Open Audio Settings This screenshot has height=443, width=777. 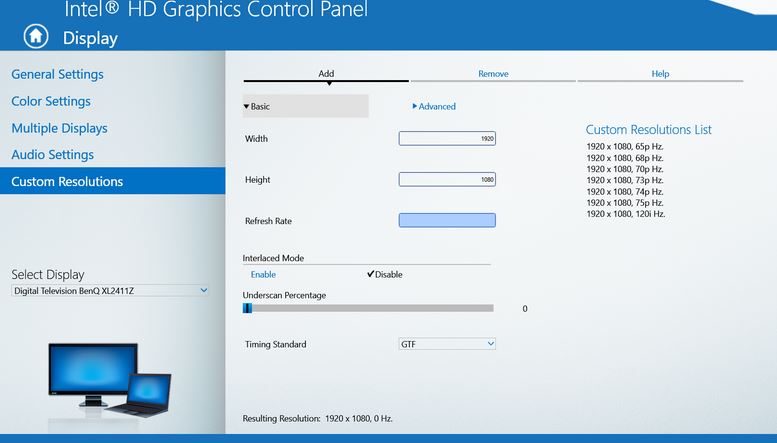point(53,155)
